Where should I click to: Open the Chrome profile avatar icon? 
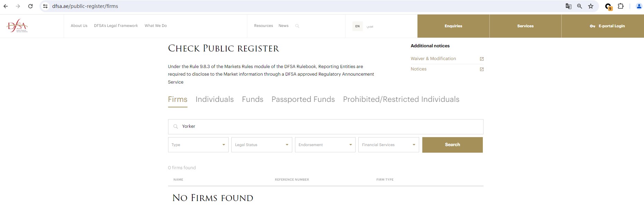point(639,6)
